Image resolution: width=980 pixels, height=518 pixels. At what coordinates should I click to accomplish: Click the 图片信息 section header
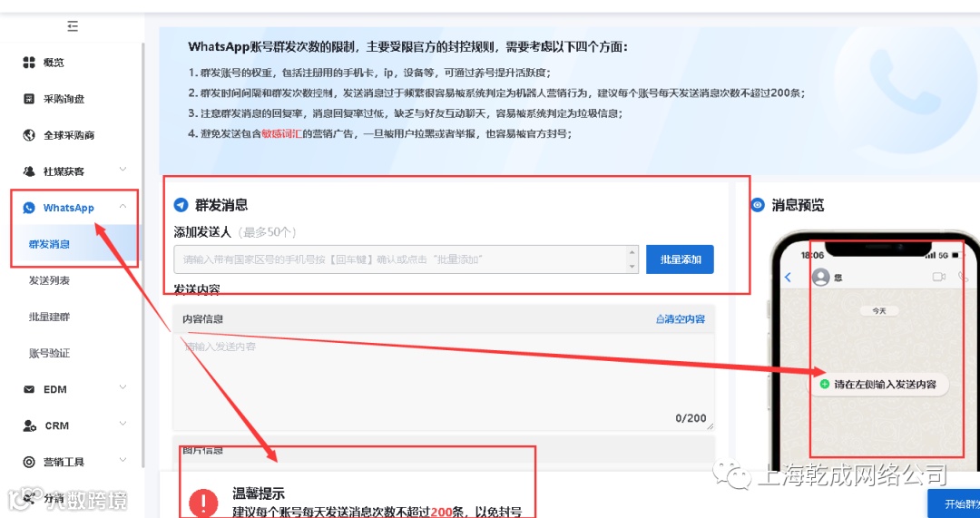[x=443, y=450]
